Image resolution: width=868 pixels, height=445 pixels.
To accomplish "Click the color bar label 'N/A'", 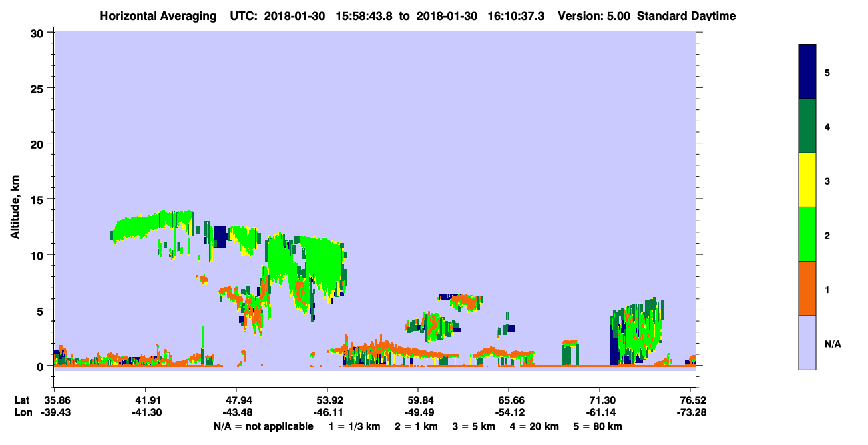I will (833, 344).
